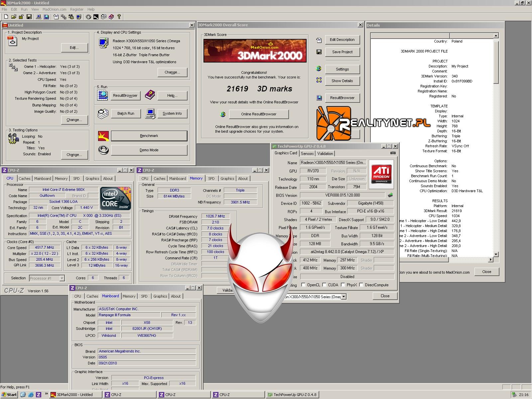Screen dimensions: 532x399
Task: Click the document icon beside Edit Description
Action: pyautogui.click(x=319, y=40)
